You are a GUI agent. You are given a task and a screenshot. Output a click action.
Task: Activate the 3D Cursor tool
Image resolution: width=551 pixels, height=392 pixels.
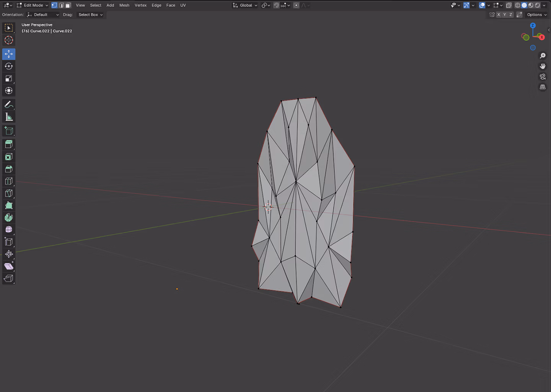(9, 40)
